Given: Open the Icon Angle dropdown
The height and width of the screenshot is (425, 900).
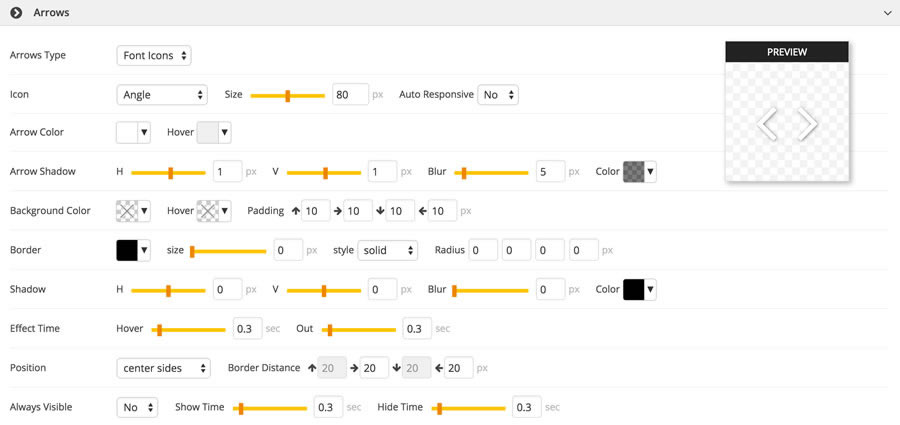Looking at the screenshot, I should tap(162, 95).
